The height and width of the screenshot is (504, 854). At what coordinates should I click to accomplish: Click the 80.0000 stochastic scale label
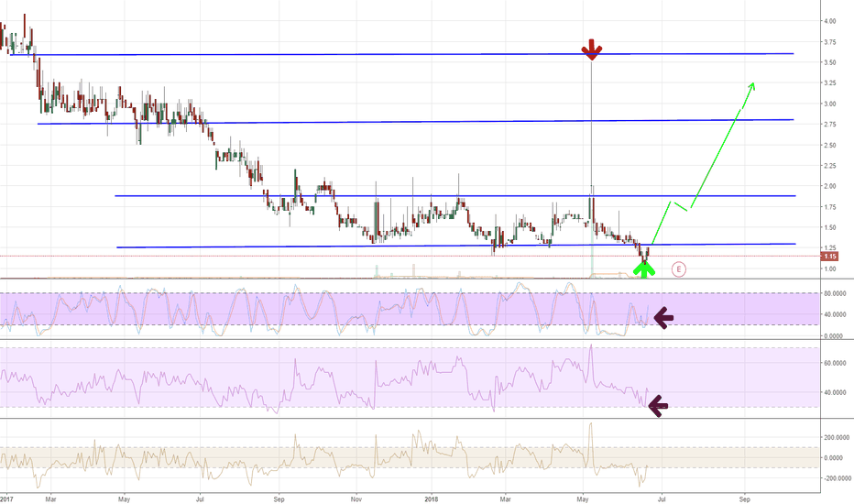point(835,293)
